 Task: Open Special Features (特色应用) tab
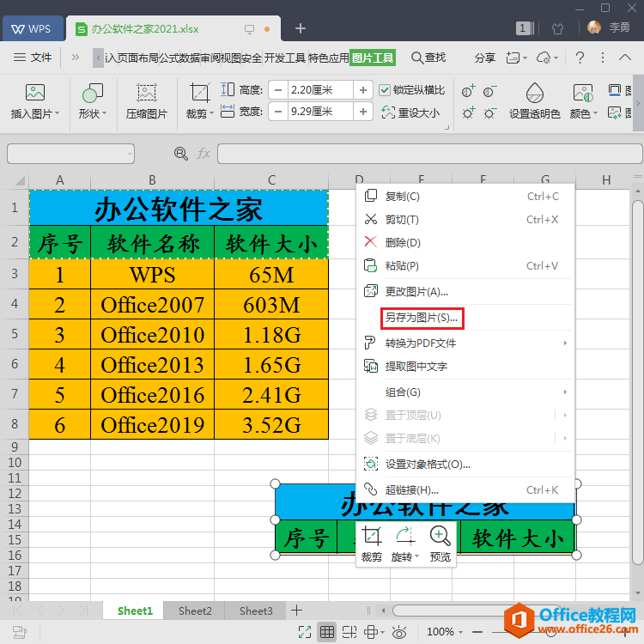point(328,58)
